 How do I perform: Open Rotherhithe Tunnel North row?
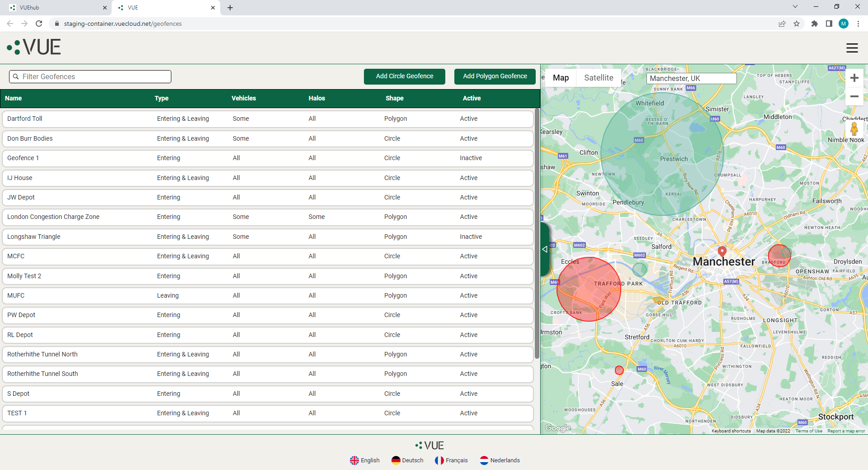coord(268,355)
